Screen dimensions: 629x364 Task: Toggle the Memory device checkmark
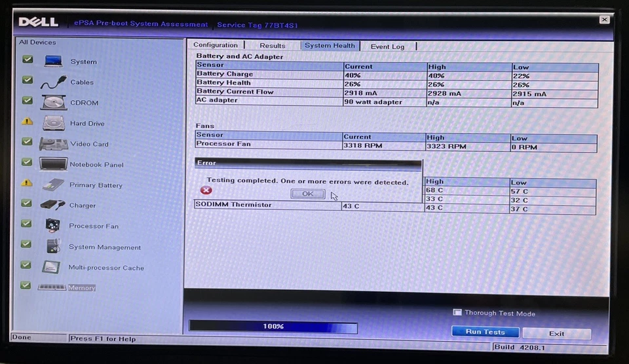click(26, 285)
